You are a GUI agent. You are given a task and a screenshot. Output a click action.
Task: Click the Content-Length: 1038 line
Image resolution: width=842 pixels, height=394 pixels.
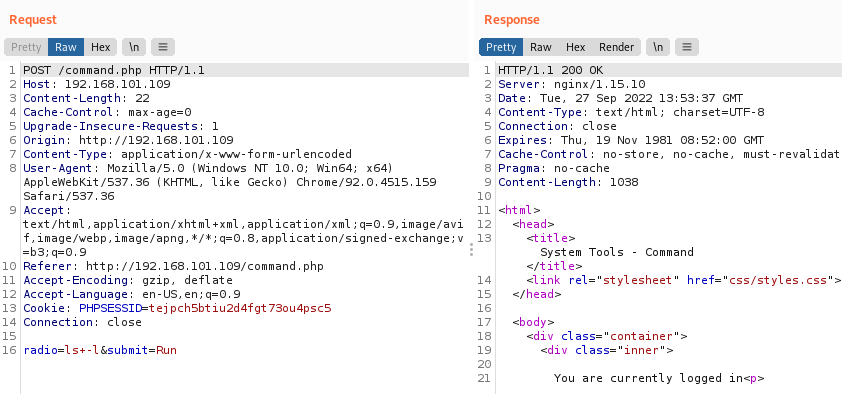pyautogui.click(x=568, y=182)
